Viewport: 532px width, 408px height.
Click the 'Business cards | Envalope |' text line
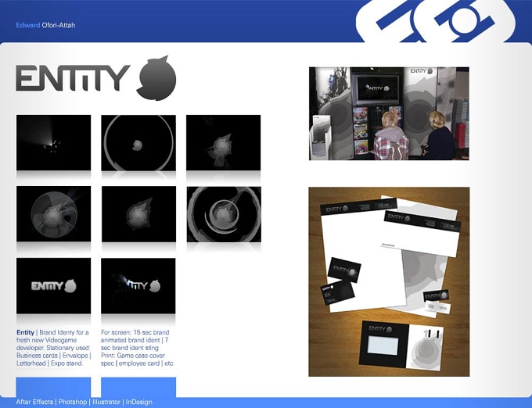54,356
